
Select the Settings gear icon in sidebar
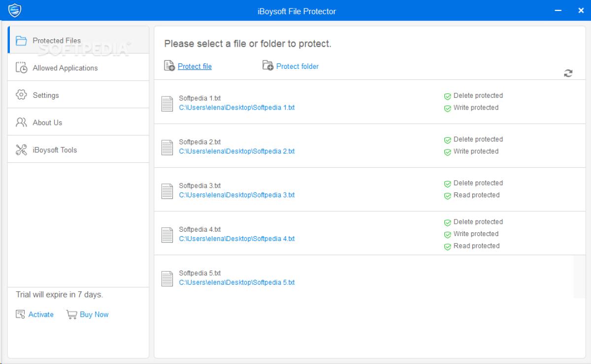[x=21, y=94]
